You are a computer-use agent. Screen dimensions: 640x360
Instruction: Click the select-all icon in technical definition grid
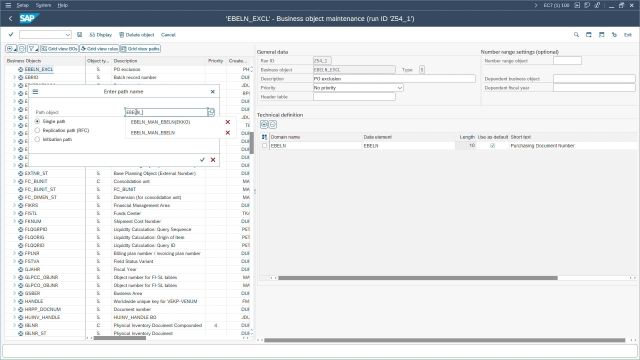point(264,137)
